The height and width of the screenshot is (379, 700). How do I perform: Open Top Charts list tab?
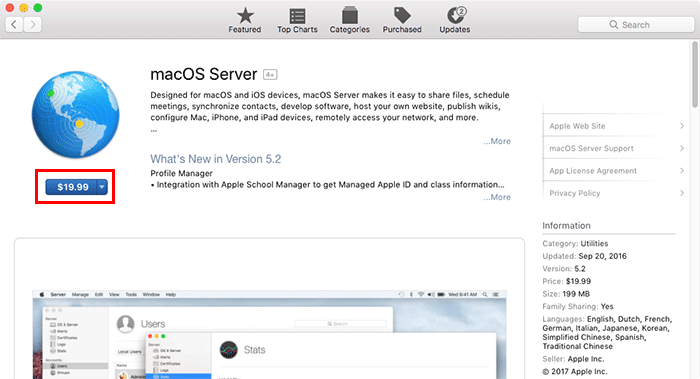(x=297, y=21)
